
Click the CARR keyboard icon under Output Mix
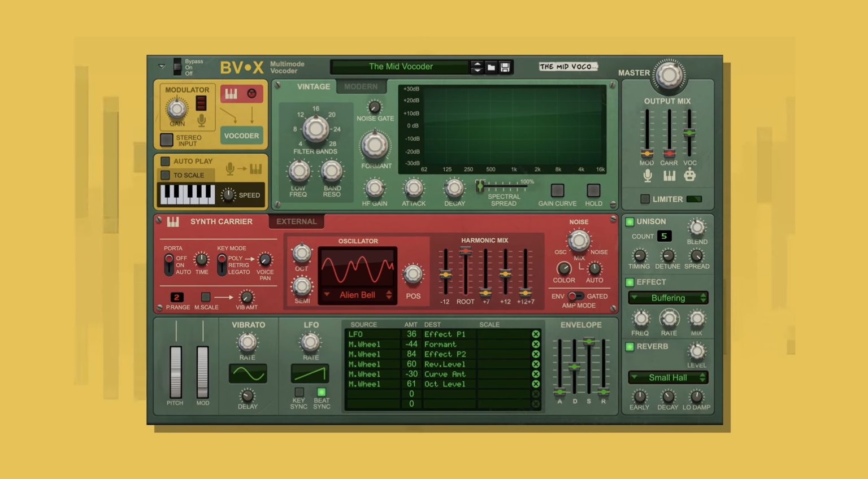click(669, 176)
